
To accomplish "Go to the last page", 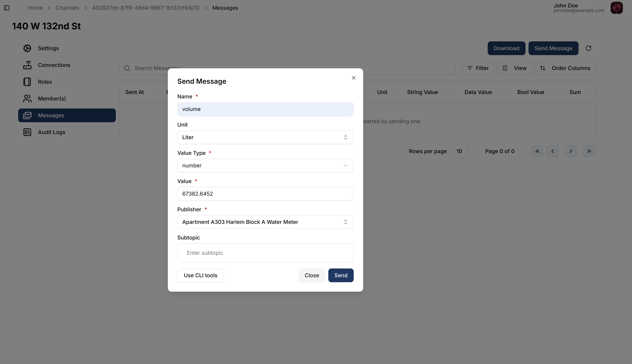I will click(589, 151).
